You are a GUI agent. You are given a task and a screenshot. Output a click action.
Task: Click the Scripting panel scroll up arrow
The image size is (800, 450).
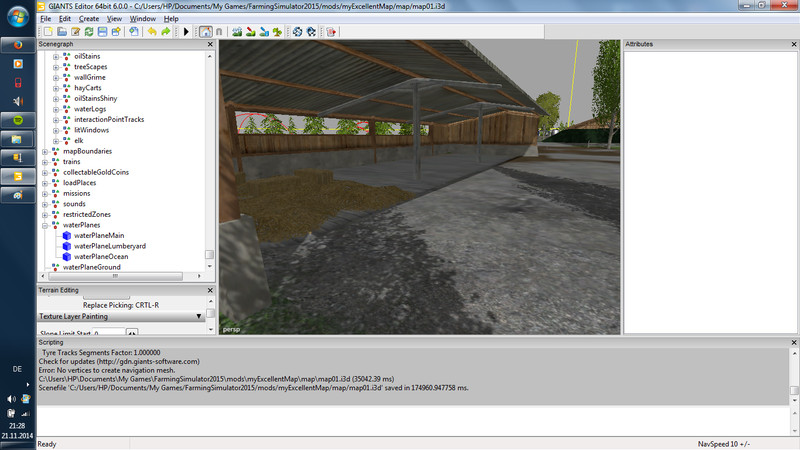tap(794, 353)
